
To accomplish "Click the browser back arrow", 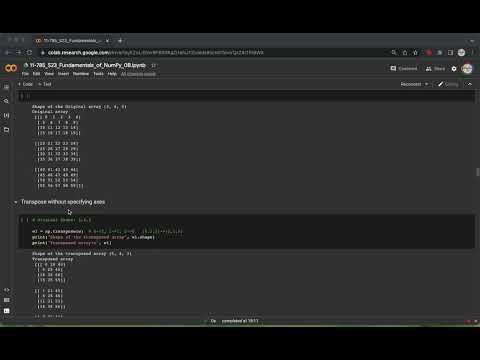I will tap(7, 52).
